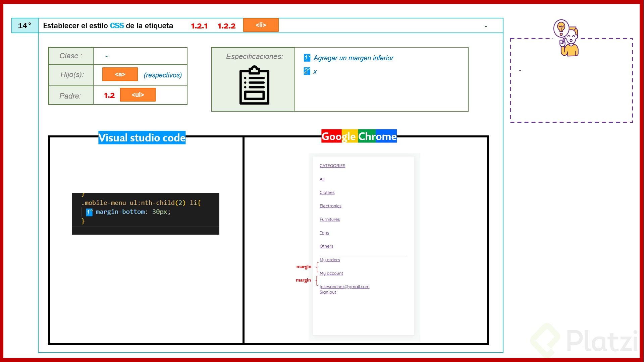Switch to the Clothes category
The width and height of the screenshot is (644, 362).
click(327, 192)
